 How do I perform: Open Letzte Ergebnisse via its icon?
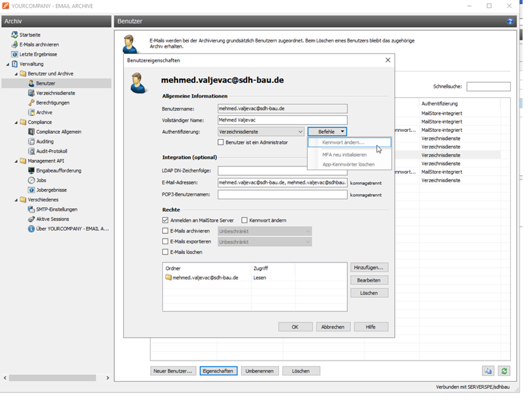coord(15,54)
